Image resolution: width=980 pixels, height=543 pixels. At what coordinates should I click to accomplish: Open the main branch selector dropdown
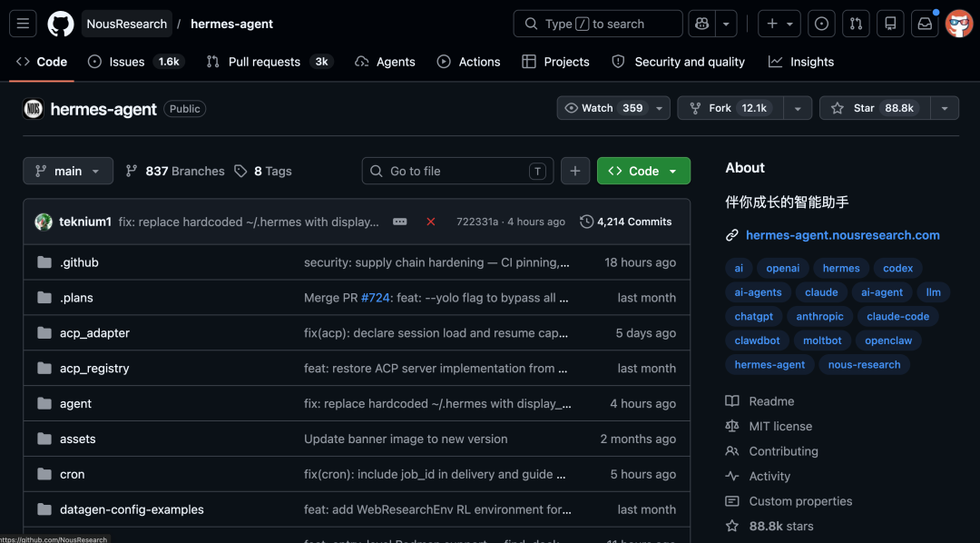(68, 171)
